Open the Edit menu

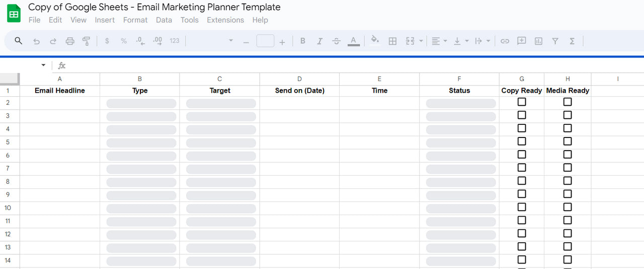55,20
